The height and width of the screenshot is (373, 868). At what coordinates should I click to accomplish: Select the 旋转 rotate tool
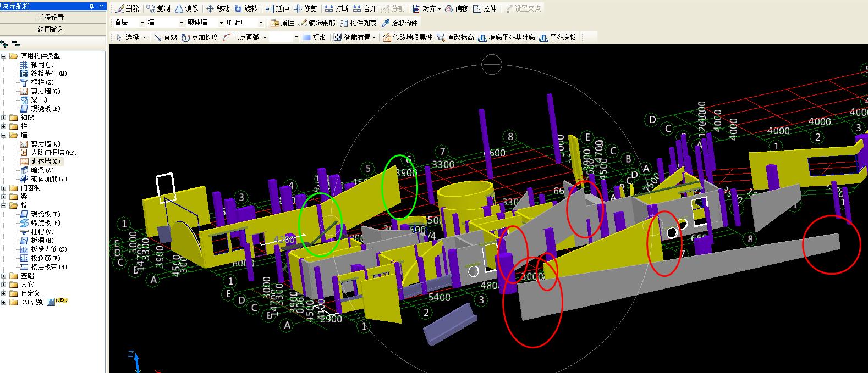pyautogui.click(x=246, y=9)
